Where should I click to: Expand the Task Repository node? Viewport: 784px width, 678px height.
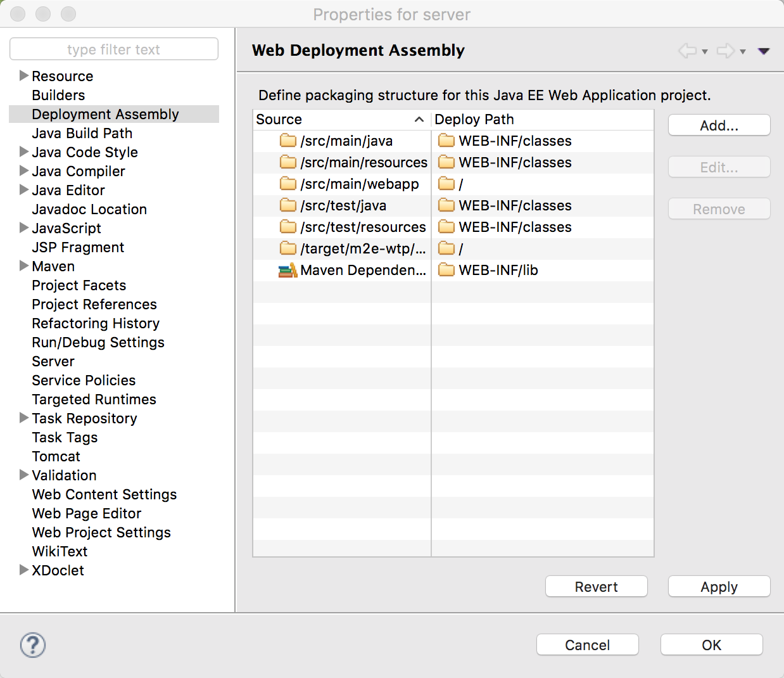coord(24,418)
